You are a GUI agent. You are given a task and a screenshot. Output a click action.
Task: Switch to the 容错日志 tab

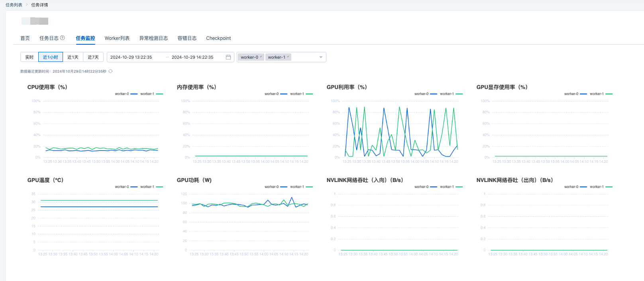pos(187,38)
